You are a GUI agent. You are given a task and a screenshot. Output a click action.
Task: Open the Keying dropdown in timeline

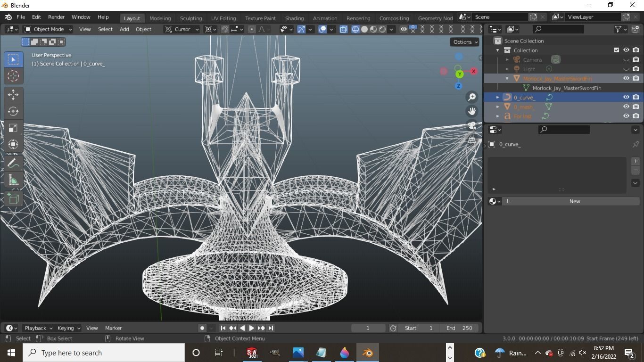pos(68,328)
